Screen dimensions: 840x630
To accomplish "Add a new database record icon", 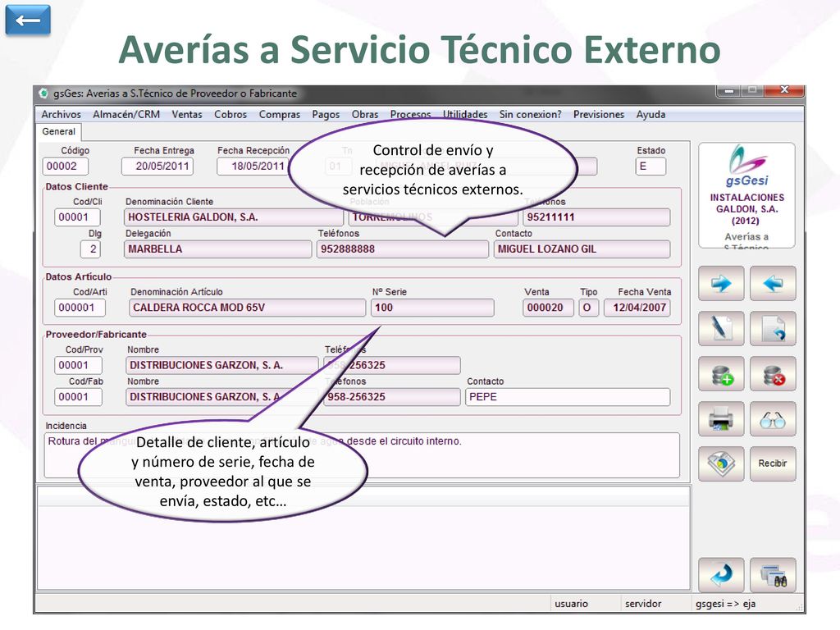I will pos(721,373).
